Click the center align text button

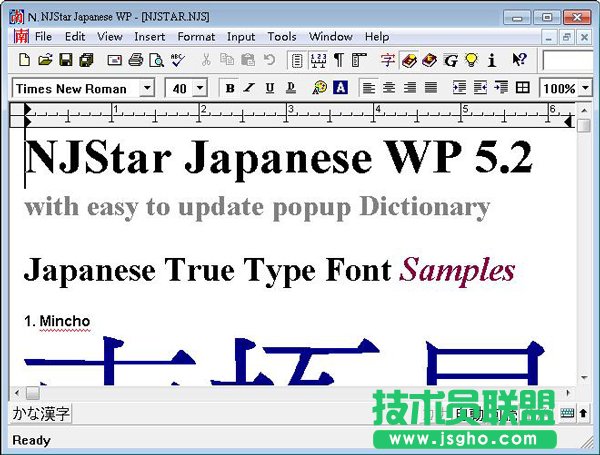tap(389, 88)
